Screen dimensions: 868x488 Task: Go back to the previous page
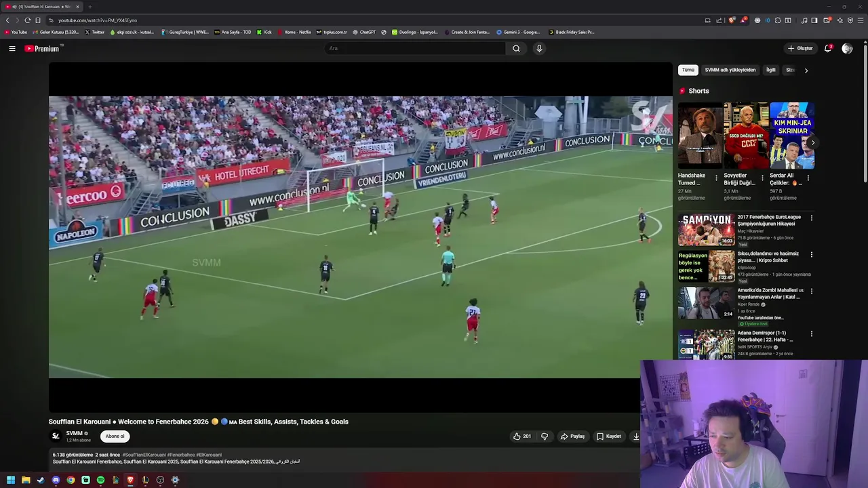(x=7, y=20)
